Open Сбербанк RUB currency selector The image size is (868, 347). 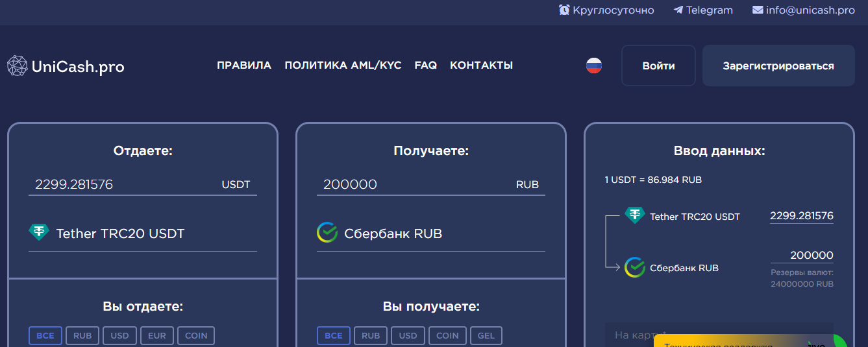click(x=431, y=233)
